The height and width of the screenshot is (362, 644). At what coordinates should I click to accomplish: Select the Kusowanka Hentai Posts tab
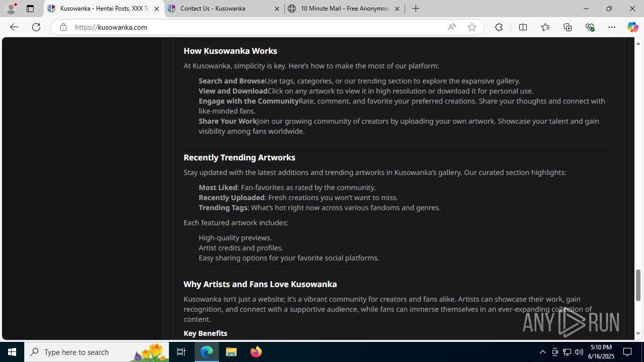[x=104, y=9]
